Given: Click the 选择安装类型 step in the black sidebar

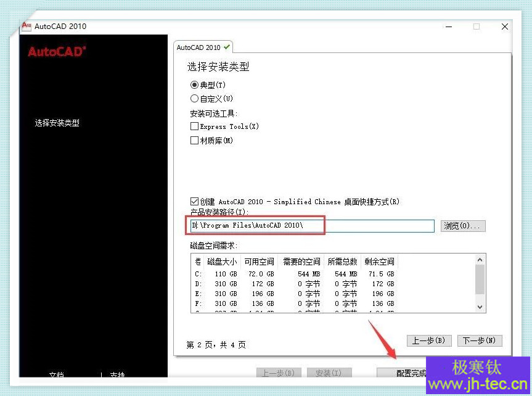Looking at the screenshot, I should click(x=57, y=123).
